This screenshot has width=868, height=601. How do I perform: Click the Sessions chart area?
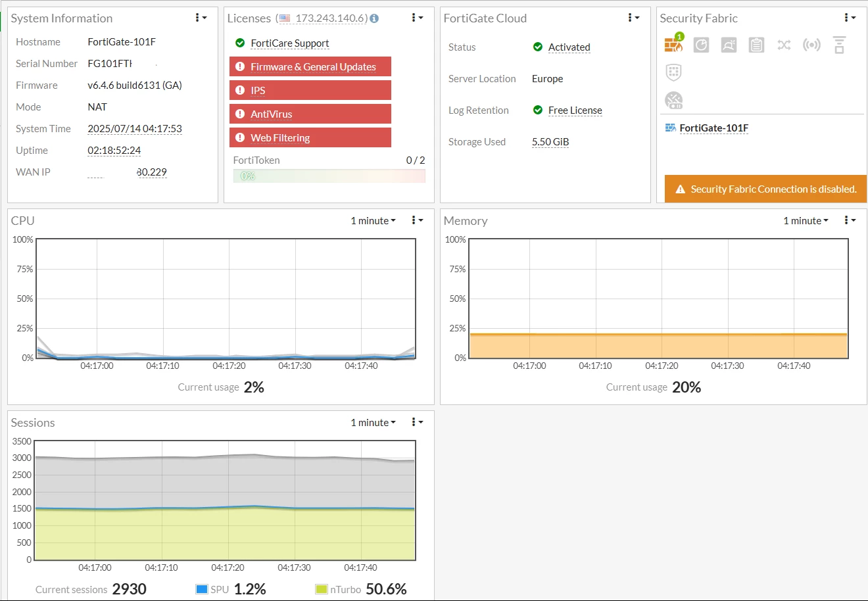(x=224, y=500)
